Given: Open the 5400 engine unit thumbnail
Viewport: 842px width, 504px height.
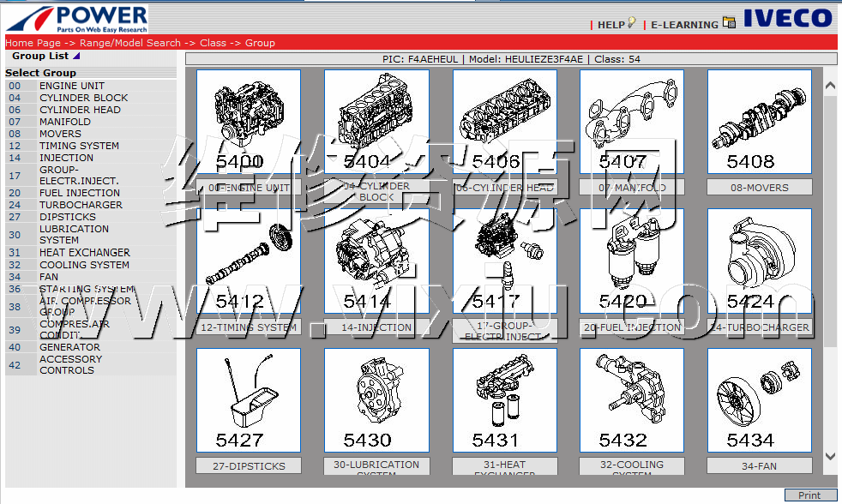Looking at the screenshot, I should 249,121.
